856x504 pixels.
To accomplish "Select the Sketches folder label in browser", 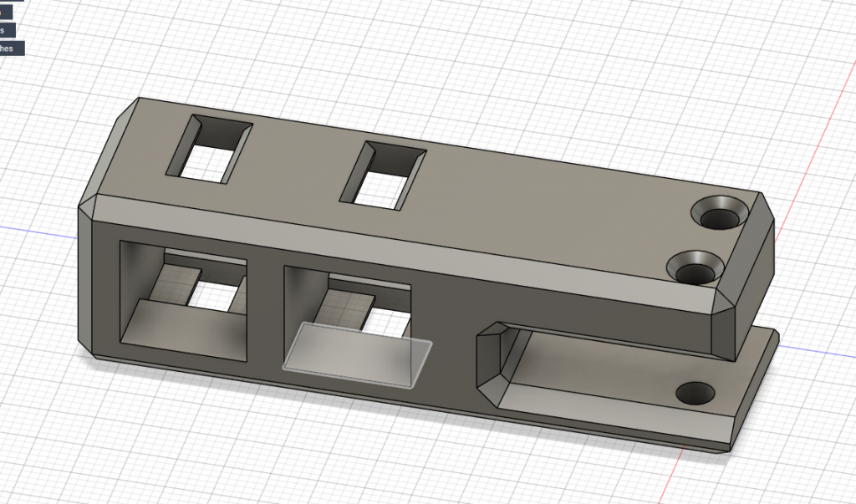I will click(x=12, y=48).
